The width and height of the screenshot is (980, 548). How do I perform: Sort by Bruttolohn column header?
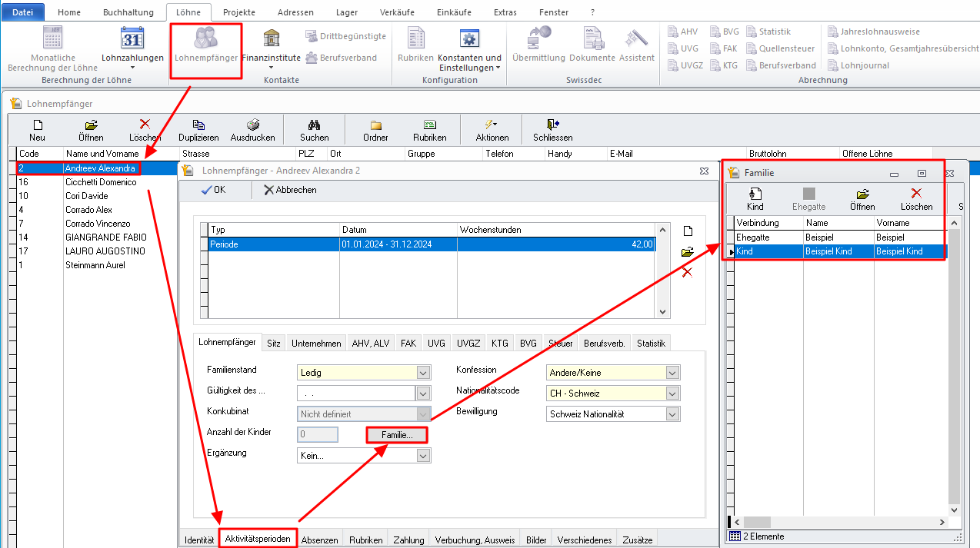click(x=792, y=154)
